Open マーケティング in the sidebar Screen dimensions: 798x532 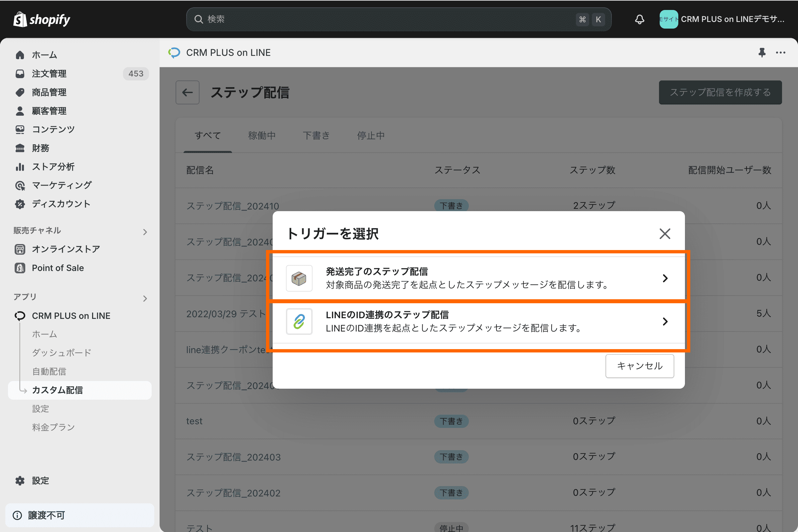(x=61, y=185)
